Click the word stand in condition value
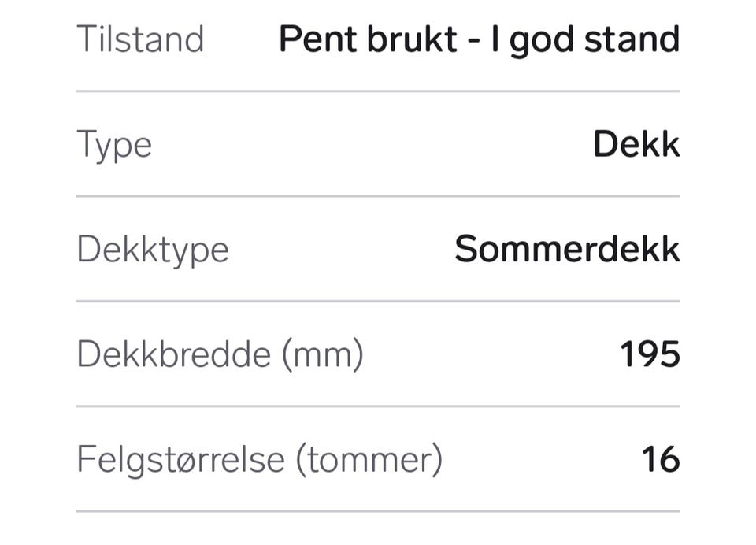This screenshot has width=756, height=545. (632, 39)
